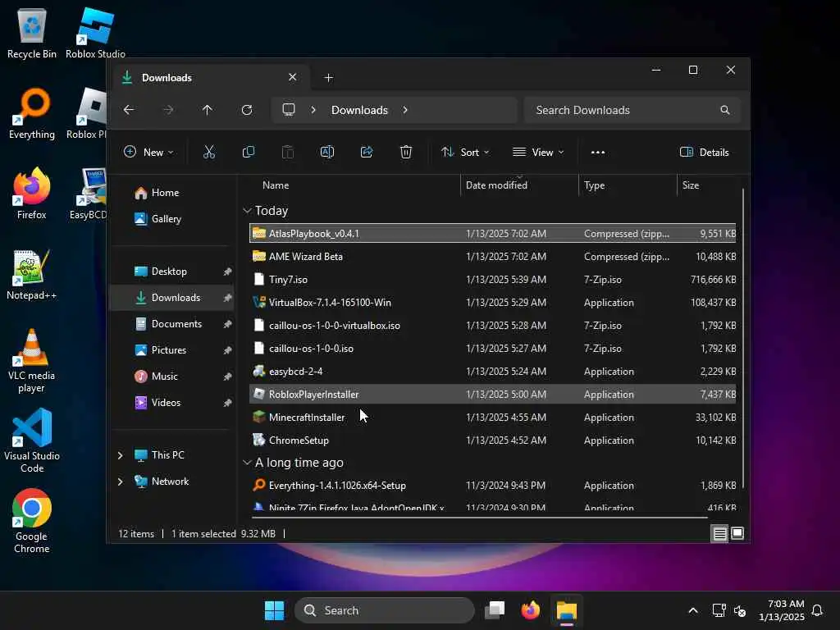Click the Rename icon in toolbar
The image size is (840, 630).
click(326, 152)
